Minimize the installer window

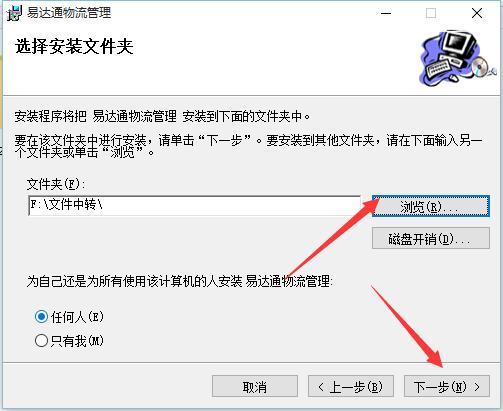point(386,13)
